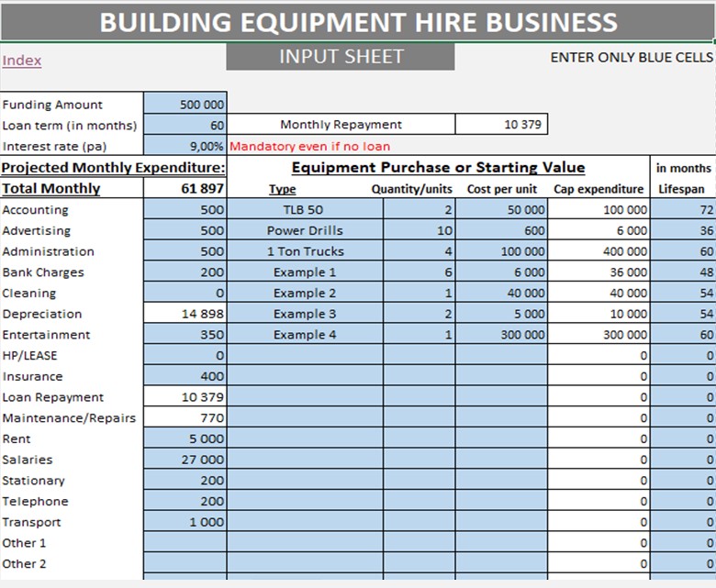716x588 pixels.
Task: Select the TLB 50 cost per unit
Action: [501, 209]
